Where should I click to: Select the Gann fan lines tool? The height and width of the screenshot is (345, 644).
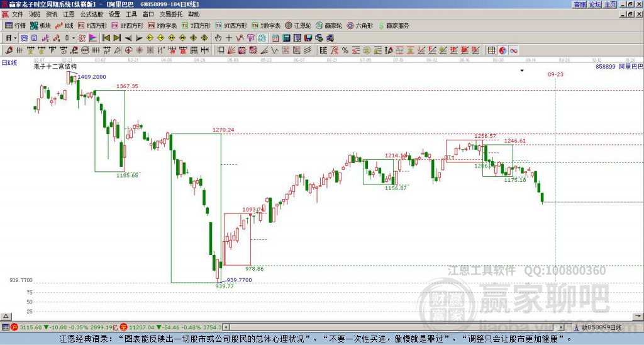231,50
